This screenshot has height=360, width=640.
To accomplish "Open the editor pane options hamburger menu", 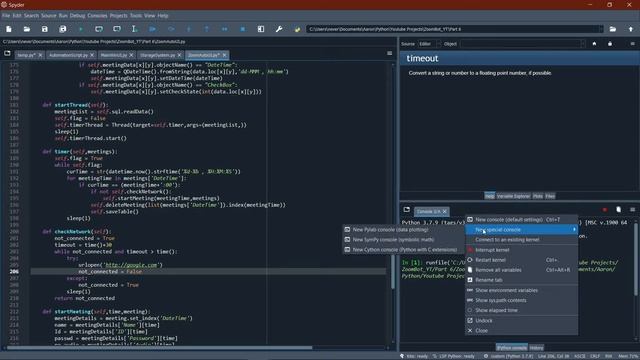I will [x=389, y=53].
